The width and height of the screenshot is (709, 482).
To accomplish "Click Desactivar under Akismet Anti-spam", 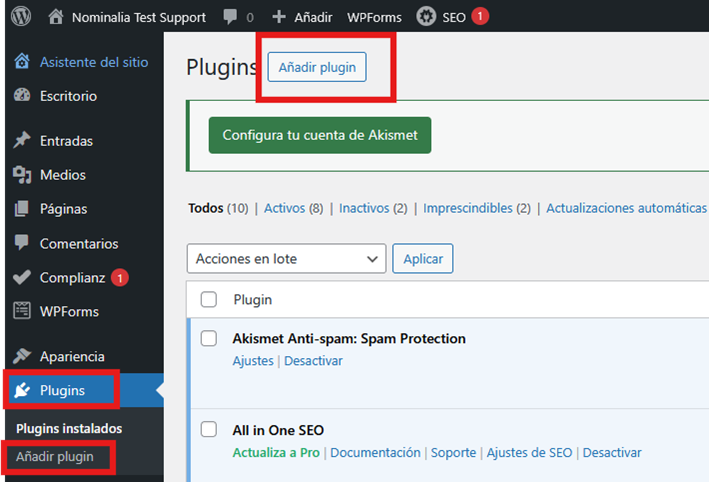I will tap(313, 361).
